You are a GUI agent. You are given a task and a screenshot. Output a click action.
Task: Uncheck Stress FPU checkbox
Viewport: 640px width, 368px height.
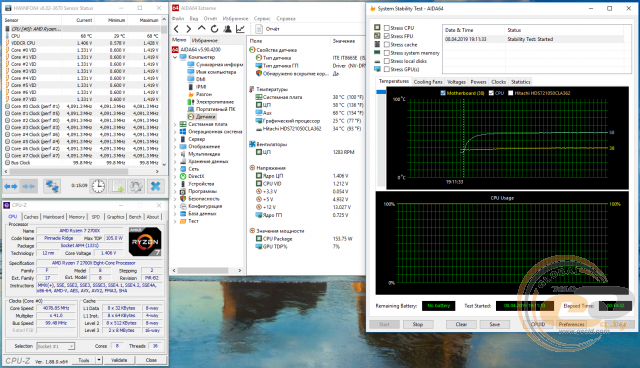coord(387,36)
